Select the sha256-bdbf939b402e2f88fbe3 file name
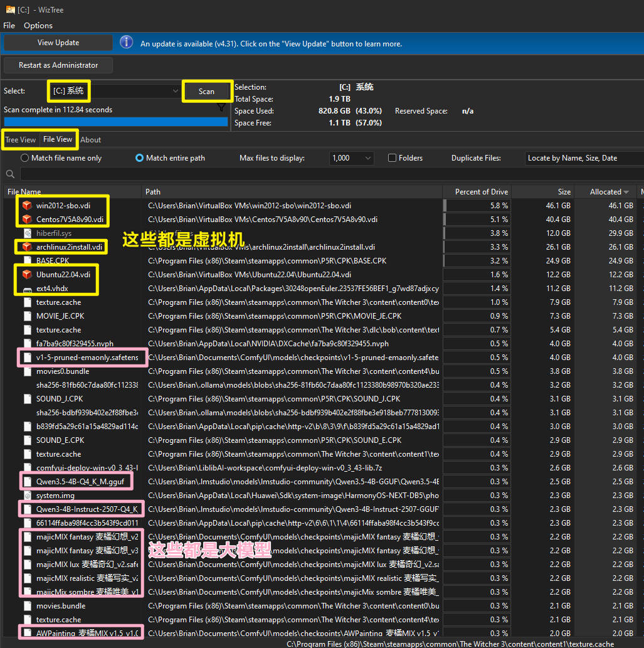Viewport: 644px width, 648px height. (87, 412)
